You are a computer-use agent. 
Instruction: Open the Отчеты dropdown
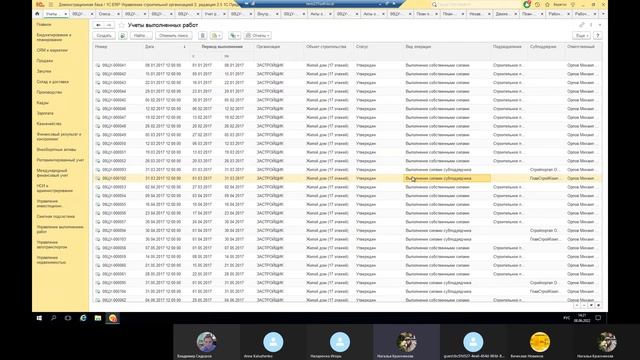click(x=258, y=36)
